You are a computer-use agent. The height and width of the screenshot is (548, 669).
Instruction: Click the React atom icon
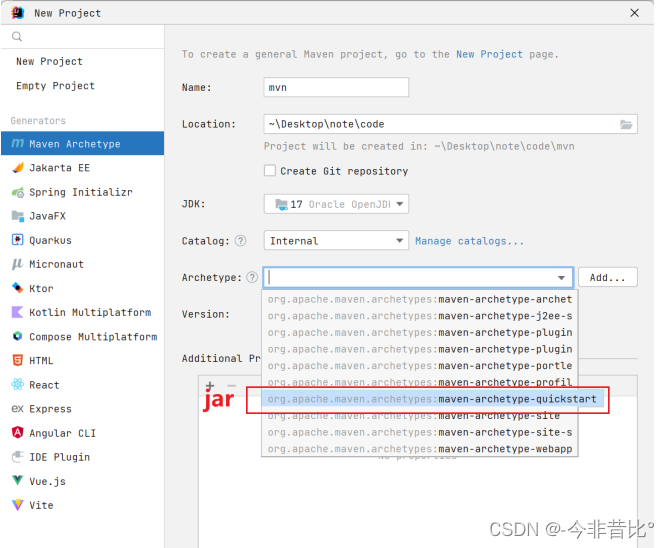tap(17, 385)
